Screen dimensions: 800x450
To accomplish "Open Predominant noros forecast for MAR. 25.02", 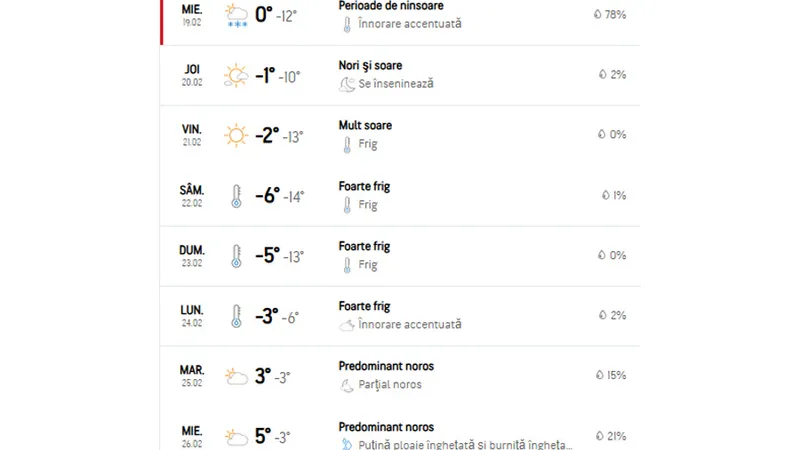I will pyautogui.click(x=386, y=366).
